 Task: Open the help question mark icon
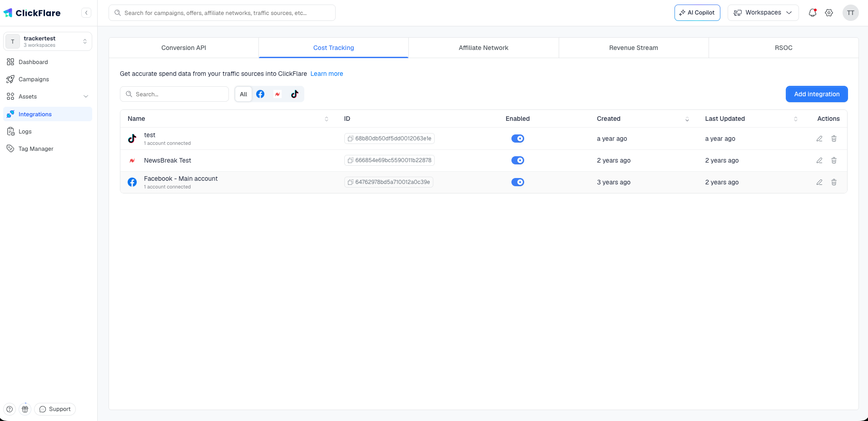pos(10,409)
